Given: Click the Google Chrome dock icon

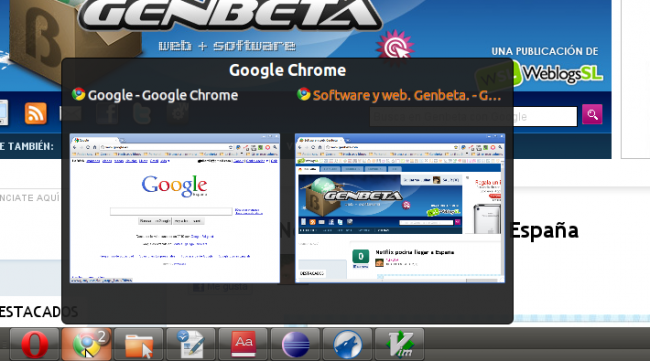Looking at the screenshot, I should coord(87,344).
